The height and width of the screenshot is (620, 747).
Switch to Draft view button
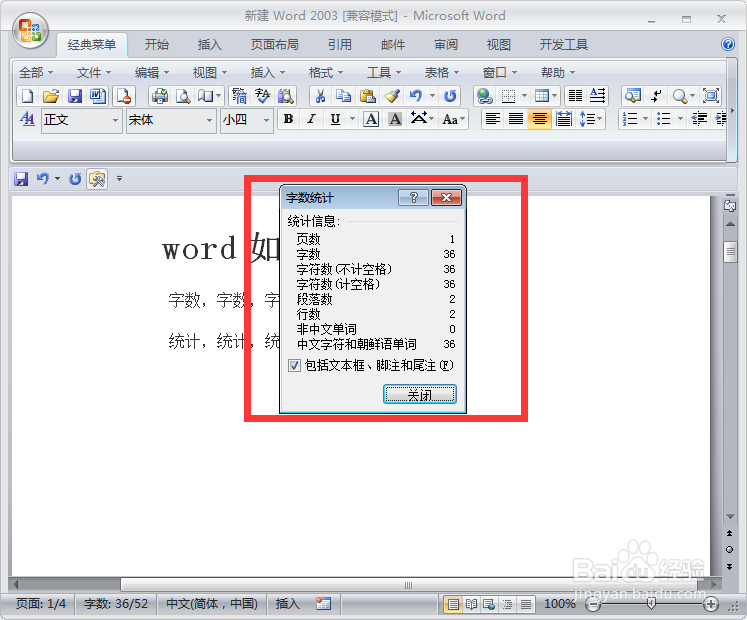(x=525, y=605)
